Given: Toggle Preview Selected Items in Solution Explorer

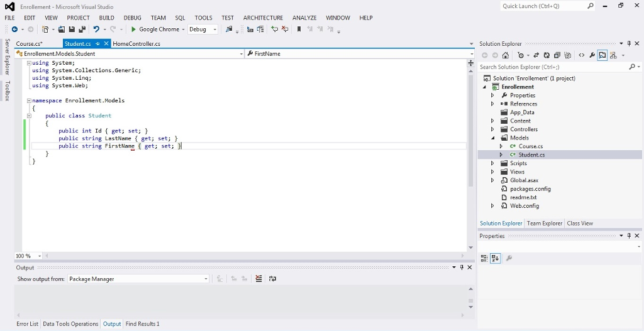Looking at the screenshot, I should tap(602, 55).
